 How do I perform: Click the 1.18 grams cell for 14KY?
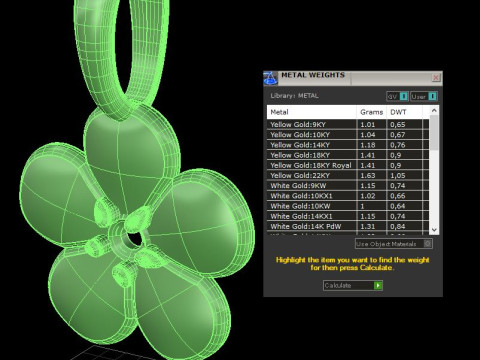371,145
